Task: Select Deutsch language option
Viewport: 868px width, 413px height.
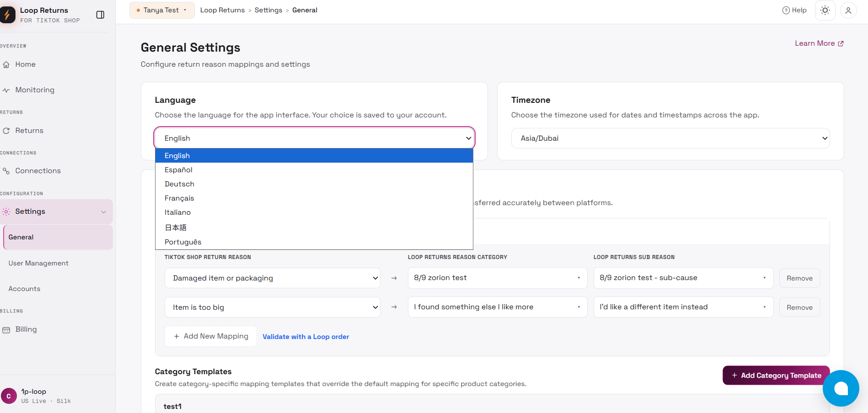Action: point(314,184)
